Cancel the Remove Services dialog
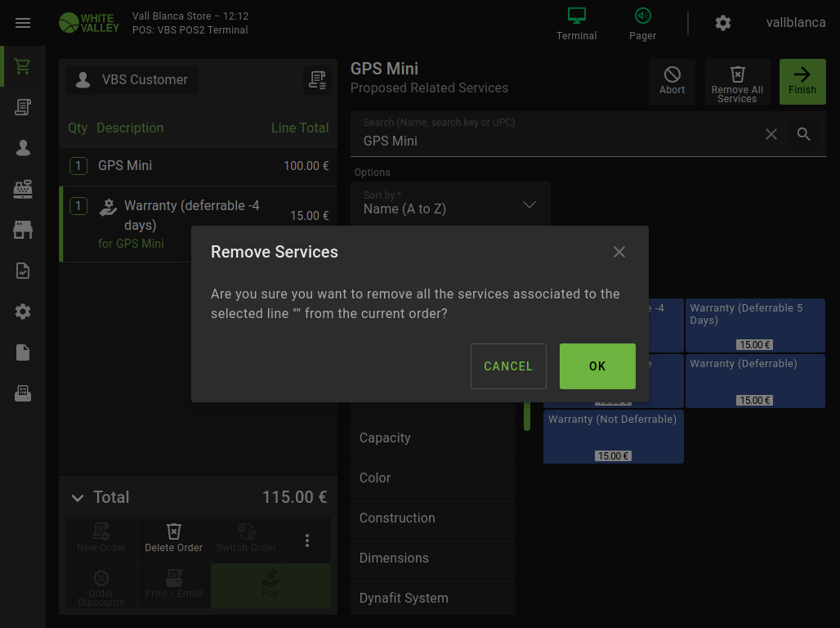Screen dimensions: 840x628 pyautogui.click(x=508, y=366)
